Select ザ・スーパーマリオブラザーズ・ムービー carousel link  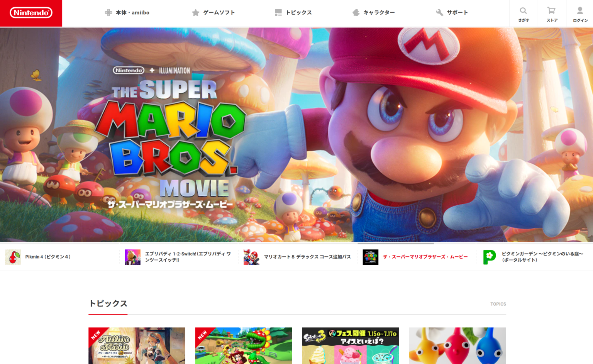pos(425,257)
